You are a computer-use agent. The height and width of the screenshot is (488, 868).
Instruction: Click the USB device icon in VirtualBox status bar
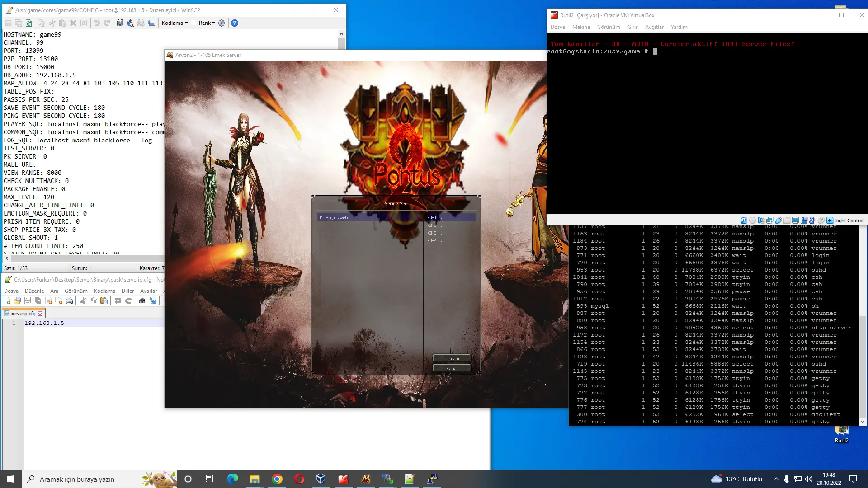(x=778, y=221)
